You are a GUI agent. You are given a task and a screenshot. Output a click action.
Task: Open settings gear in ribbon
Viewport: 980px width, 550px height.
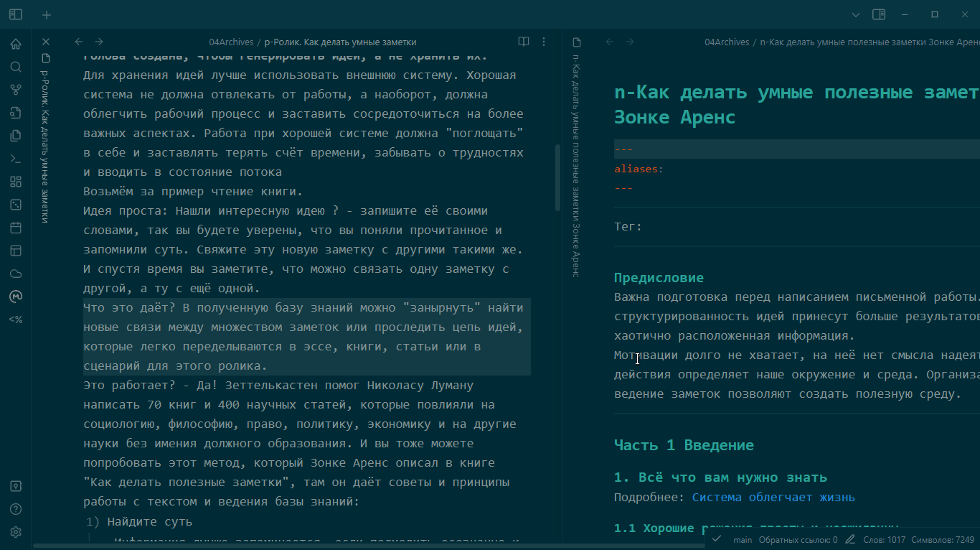pos(16,532)
